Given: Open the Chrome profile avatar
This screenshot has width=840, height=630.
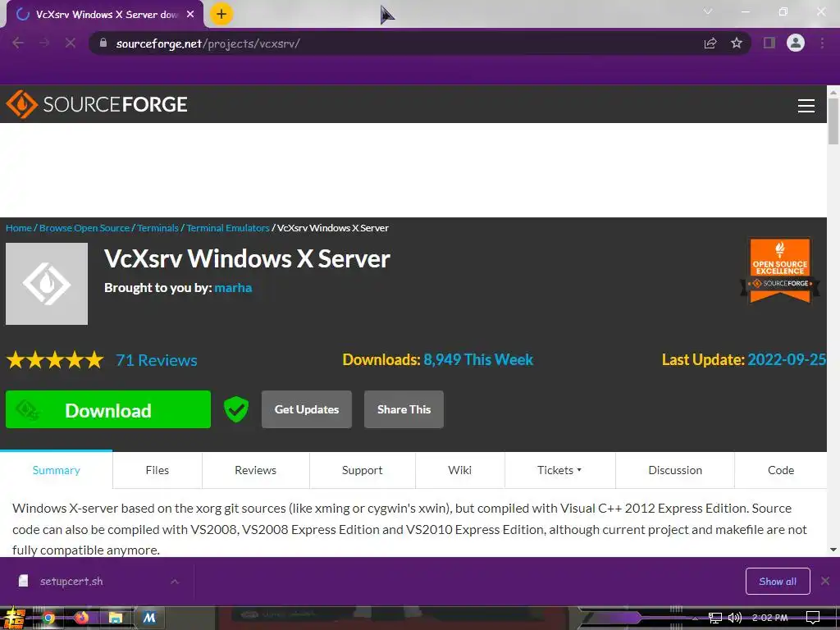Looking at the screenshot, I should click(796, 43).
